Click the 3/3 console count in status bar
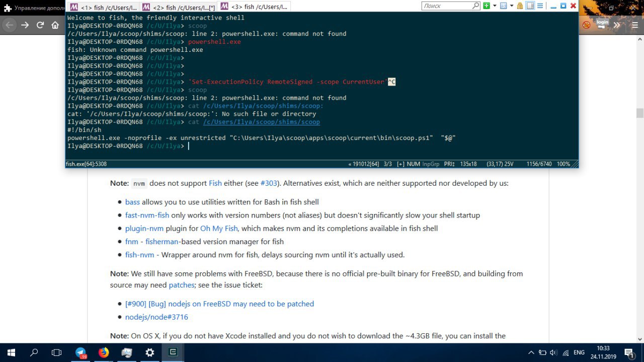644x362 pixels. 388,164
